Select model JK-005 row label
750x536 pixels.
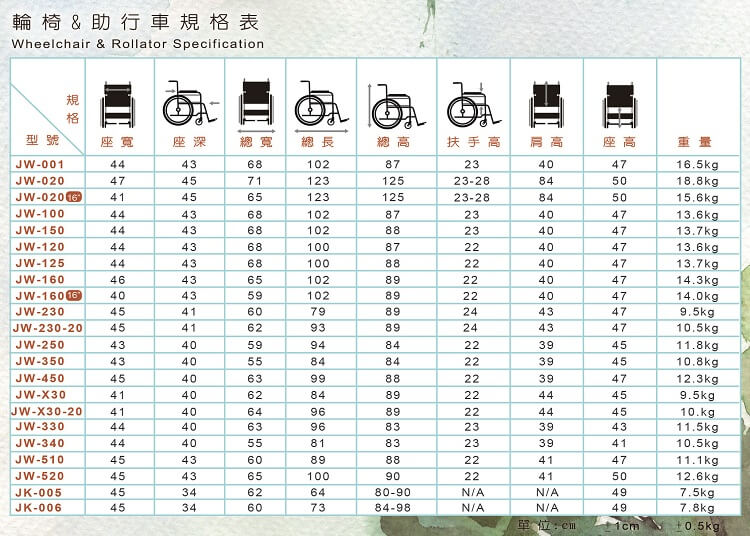pos(39,492)
